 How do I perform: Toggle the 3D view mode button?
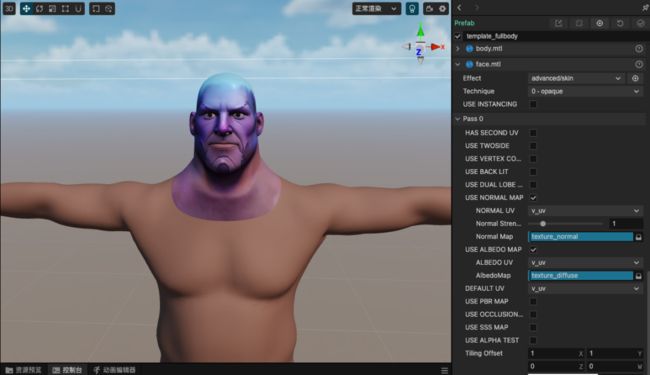click(x=9, y=9)
